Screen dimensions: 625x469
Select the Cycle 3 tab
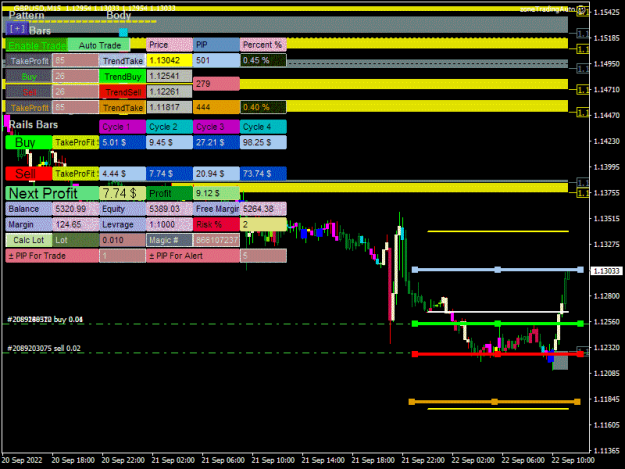tap(216, 127)
